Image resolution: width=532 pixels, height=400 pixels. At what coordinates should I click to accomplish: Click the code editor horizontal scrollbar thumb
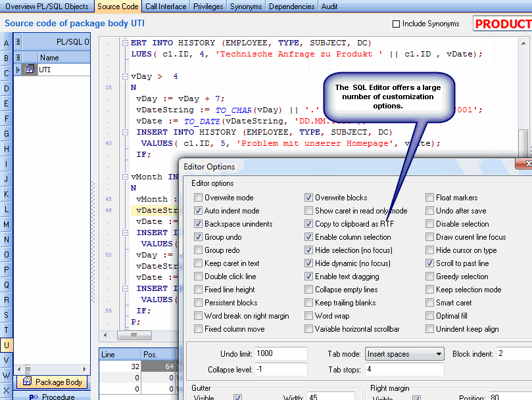point(134,335)
